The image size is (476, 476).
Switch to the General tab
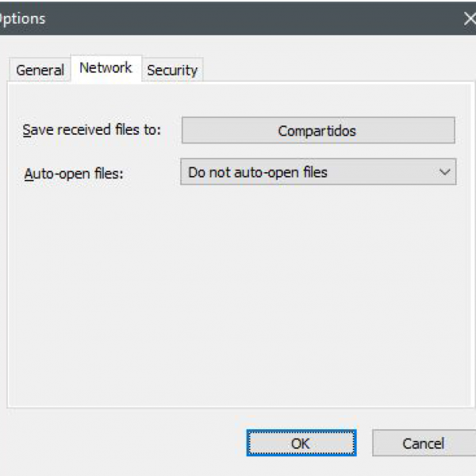[40, 70]
